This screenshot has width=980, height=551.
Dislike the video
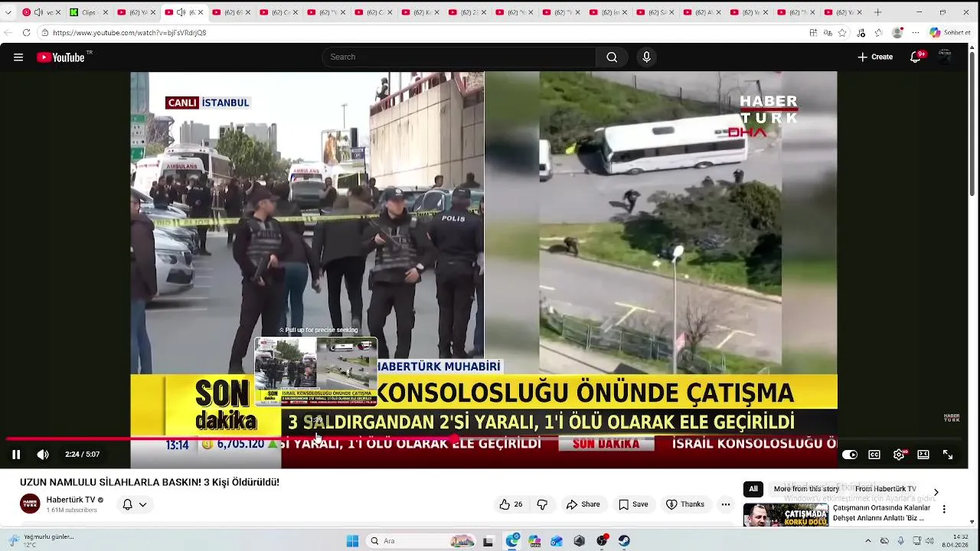tap(542, 504)
